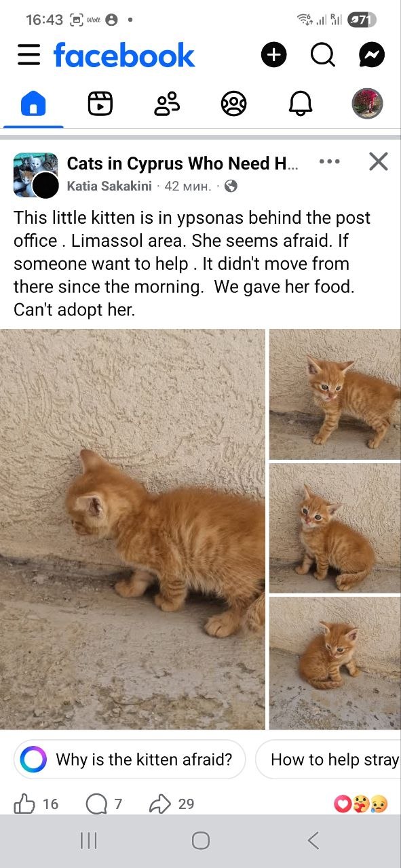Open the hamburger menu
This screenshot has height=868, width=401.
pos(28,55)
